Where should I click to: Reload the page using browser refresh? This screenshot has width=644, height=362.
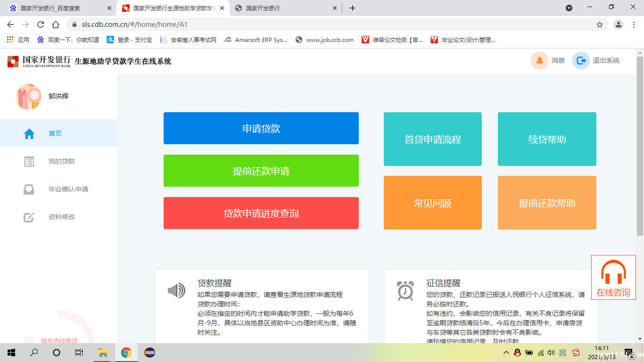41,25
